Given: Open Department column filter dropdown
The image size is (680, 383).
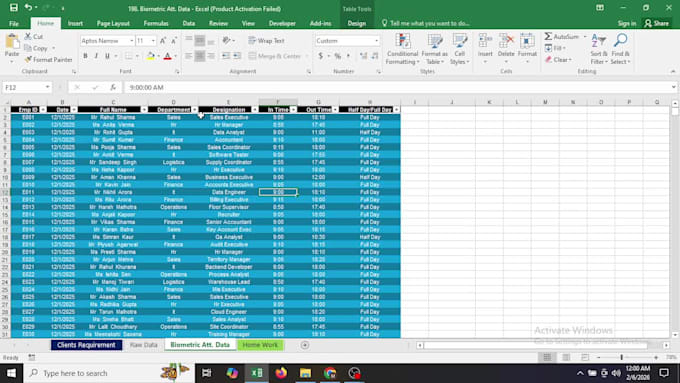Looking at the screenshot, I should click(x=194, y=110).
